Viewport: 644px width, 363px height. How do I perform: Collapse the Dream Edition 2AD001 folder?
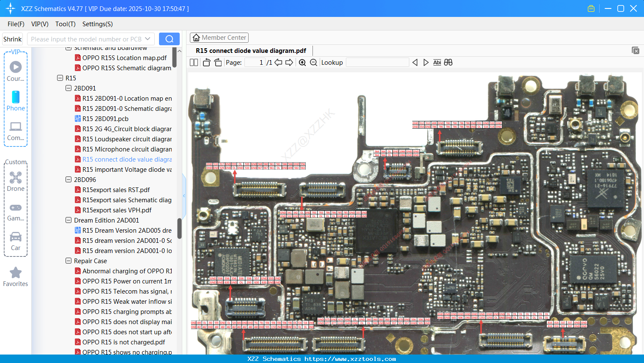click(69, 220)
